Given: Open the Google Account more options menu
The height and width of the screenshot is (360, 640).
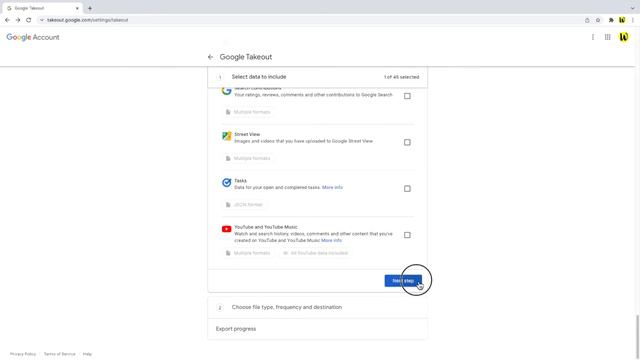Looking at the screenshot, I should click(x=593, y=37).
